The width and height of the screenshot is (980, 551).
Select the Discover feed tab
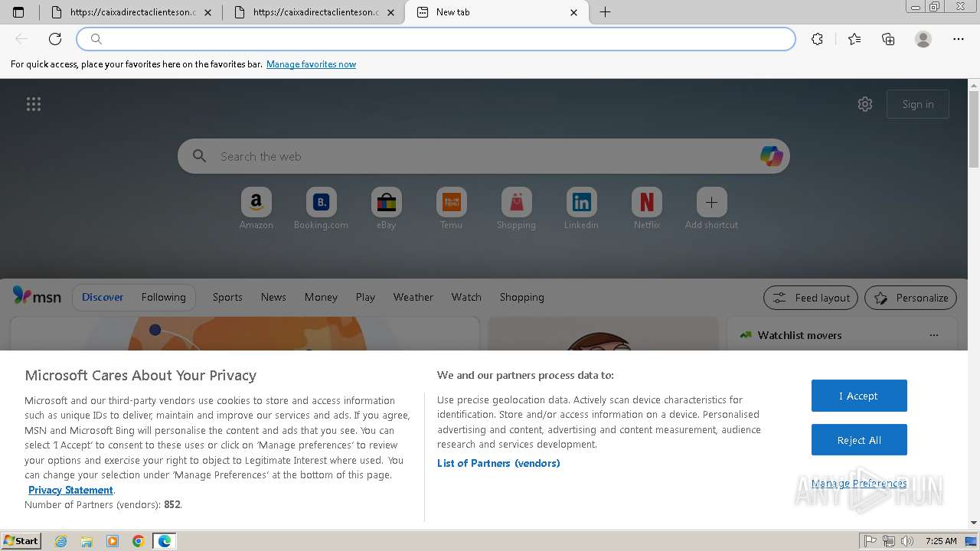click(x=103, y=297)
